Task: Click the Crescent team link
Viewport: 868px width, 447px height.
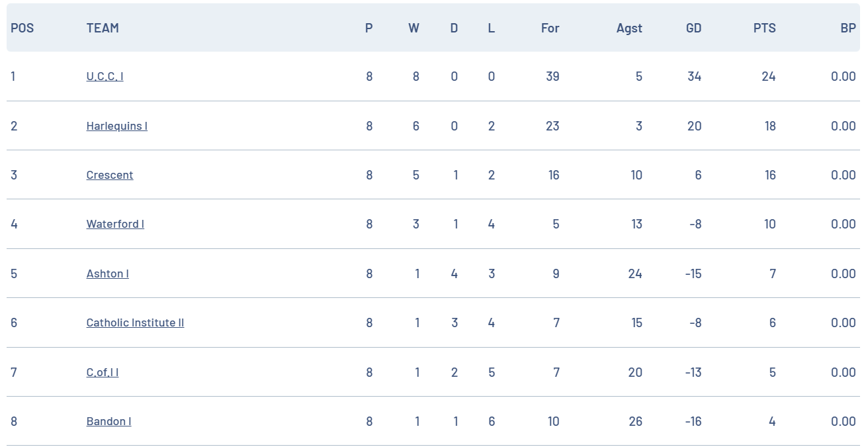Action: point(110,175)
